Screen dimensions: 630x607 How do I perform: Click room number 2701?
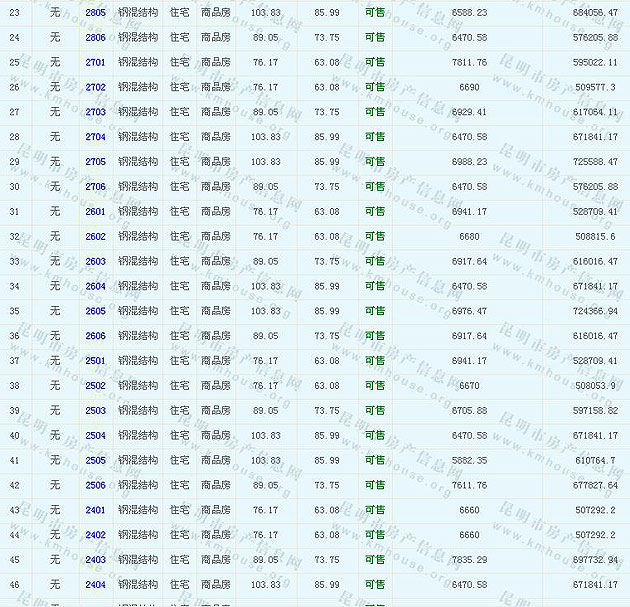tap(95, 62)
